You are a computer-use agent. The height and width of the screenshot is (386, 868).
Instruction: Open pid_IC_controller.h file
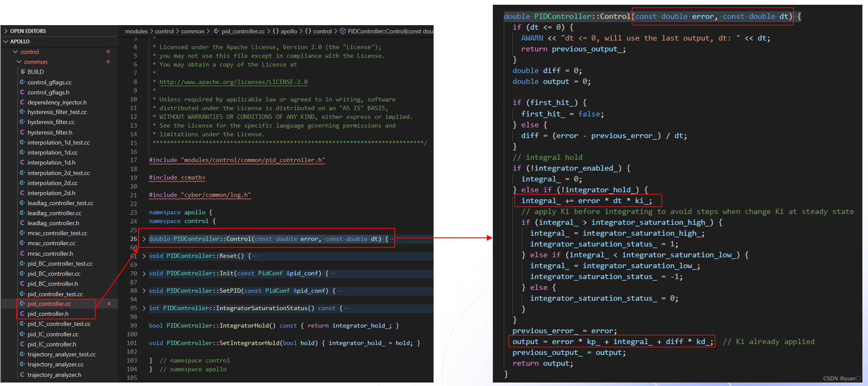51,344
